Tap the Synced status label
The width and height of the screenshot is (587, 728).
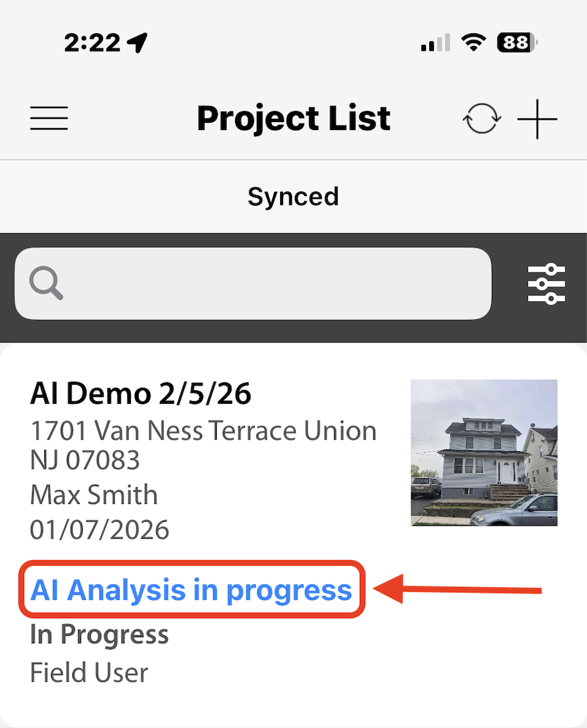coord(293,196)
